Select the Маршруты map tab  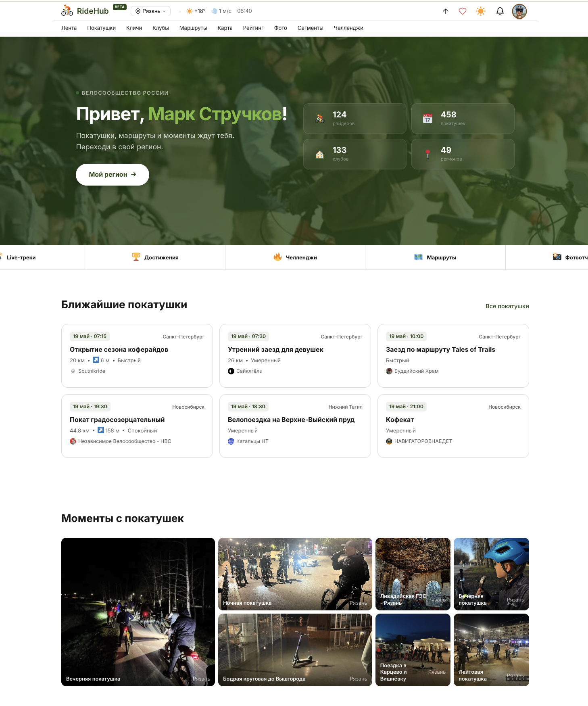pos(436,257)
